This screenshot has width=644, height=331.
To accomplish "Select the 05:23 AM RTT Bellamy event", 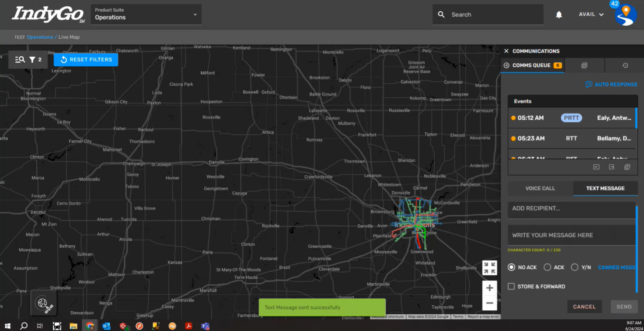I will [x=572, y=138].
